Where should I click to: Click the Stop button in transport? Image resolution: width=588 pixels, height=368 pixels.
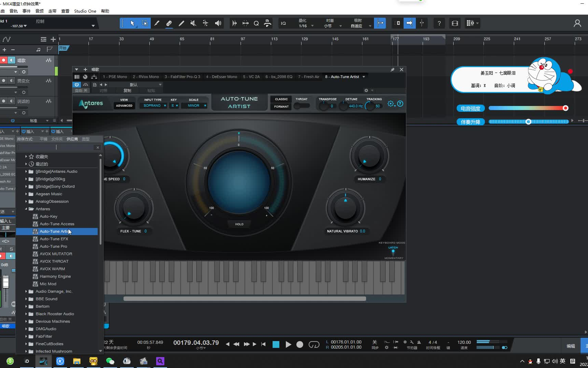276,344
